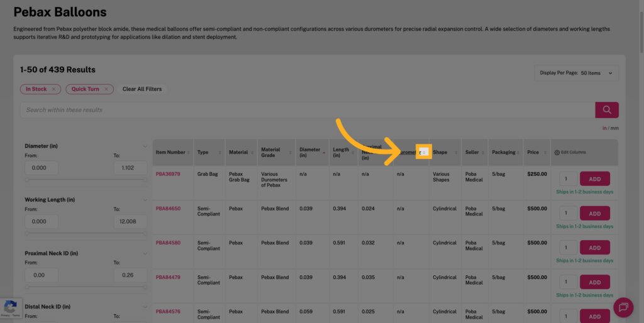Collapse the Working Length (in) filter
Screen dimensions: 644x323
point(145,200)
